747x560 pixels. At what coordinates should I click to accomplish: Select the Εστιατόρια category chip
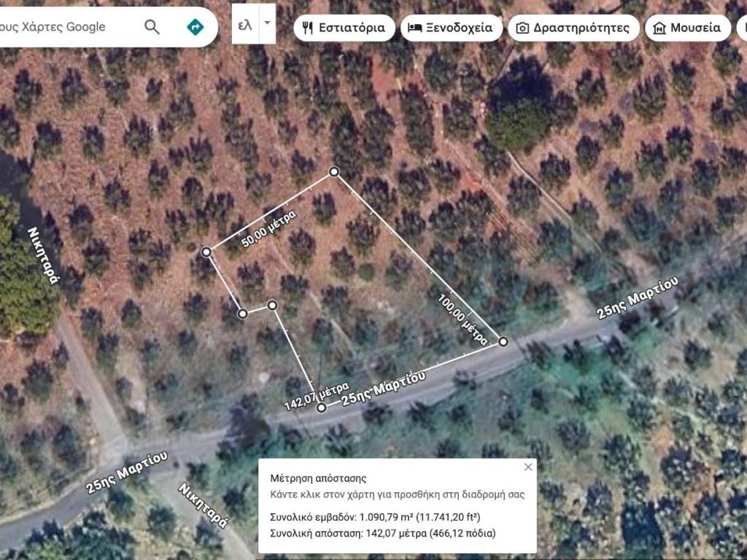tap(344, 28)
